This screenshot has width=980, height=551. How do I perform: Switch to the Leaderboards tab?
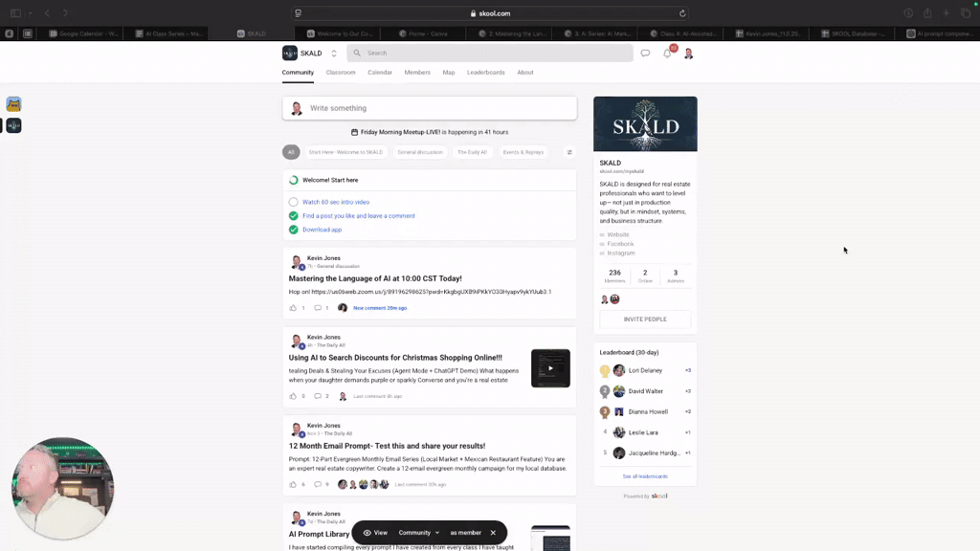pyautogui.click(x=485, y=73)
